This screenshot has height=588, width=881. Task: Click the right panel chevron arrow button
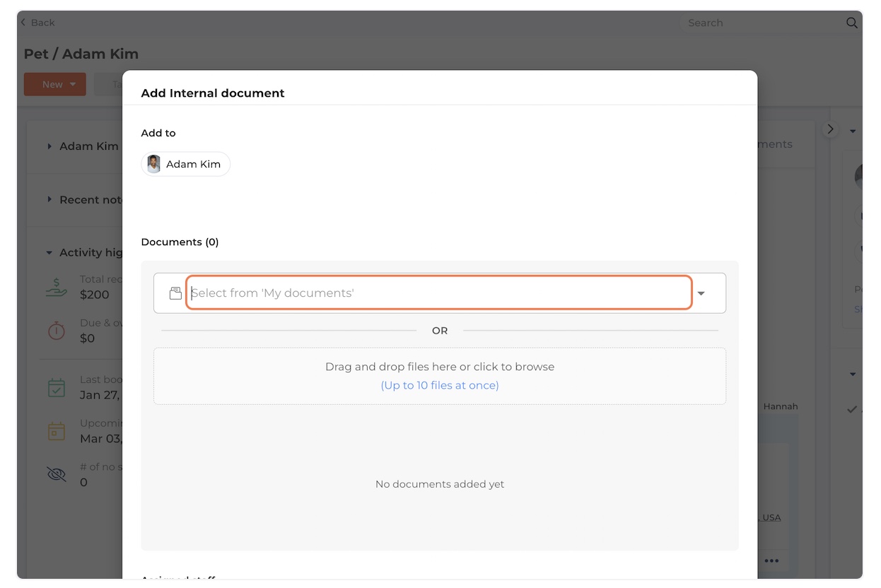830,129
